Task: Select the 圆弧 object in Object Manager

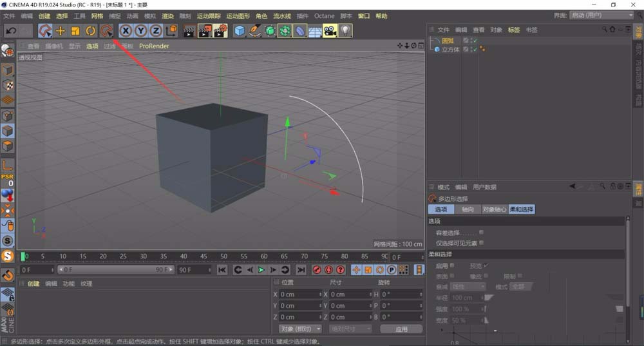Action: (x=448, y=41)
